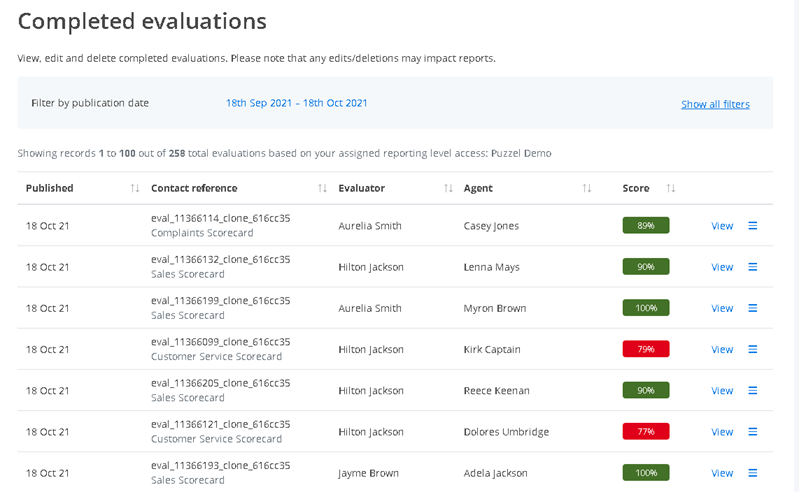Open View link for Adela Jackson
The height and width of the screenshot is (493, 799).
[x=722, y=472]
